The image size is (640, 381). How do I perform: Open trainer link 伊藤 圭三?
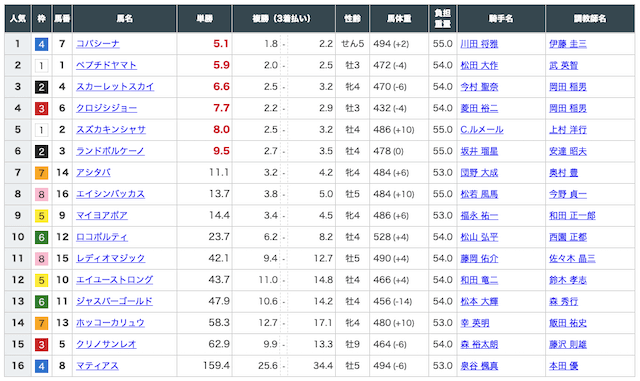[x=568, y=44]
